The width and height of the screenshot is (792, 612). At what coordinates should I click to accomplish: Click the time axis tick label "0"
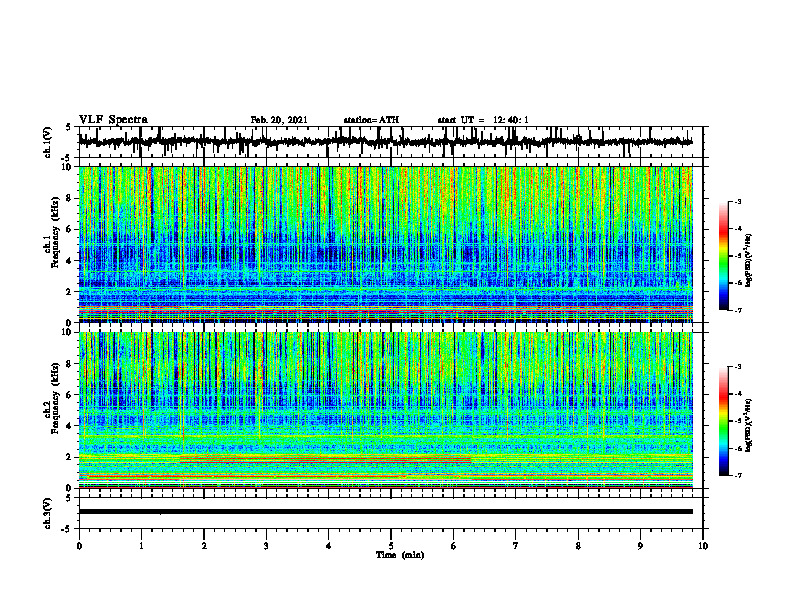click(x=79, y=546)
